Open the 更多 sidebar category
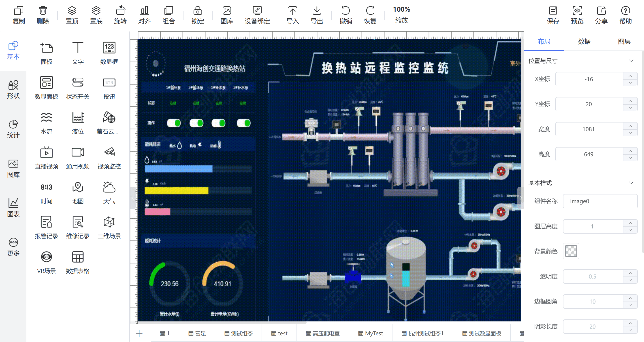This screenshot has width=644, height=342. (13, 247)
